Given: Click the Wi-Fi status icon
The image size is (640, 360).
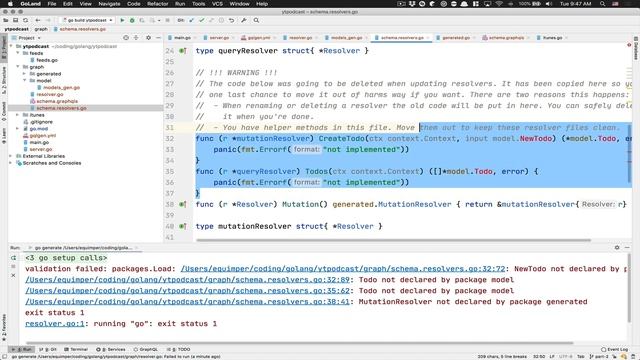Looking at the screenshot, I should pyautogui.click(x=499, y=4).
